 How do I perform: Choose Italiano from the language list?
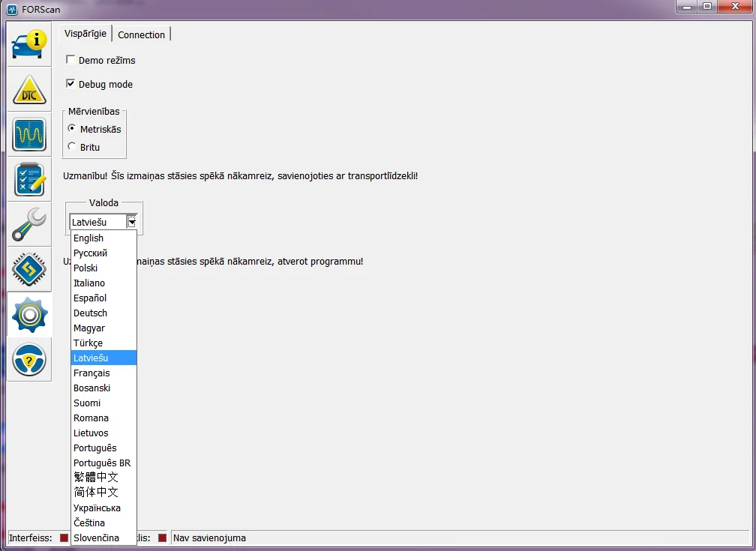[x=103, y=283]
